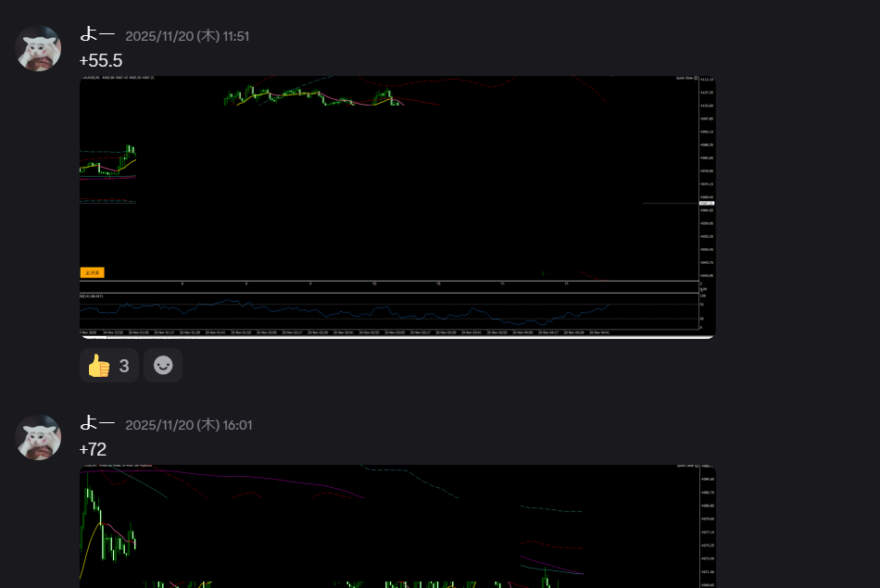
Task: Click the highlighted current price label on the first chart
Action: coord(706,203)
